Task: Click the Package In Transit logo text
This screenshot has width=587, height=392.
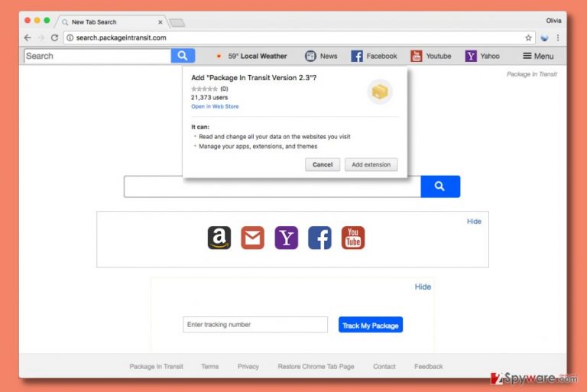Action: 532,74
